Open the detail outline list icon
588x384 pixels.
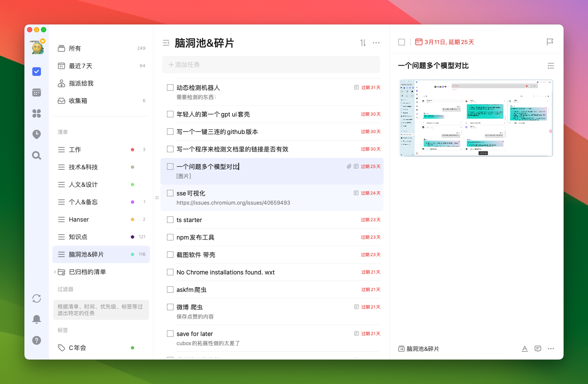click(551, 66)
